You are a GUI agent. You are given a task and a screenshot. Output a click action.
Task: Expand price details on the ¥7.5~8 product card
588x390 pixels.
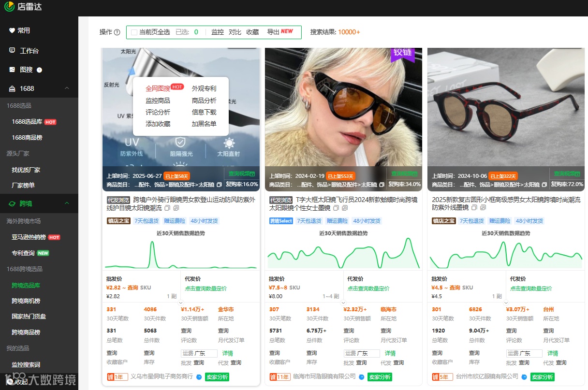point(344,303)
